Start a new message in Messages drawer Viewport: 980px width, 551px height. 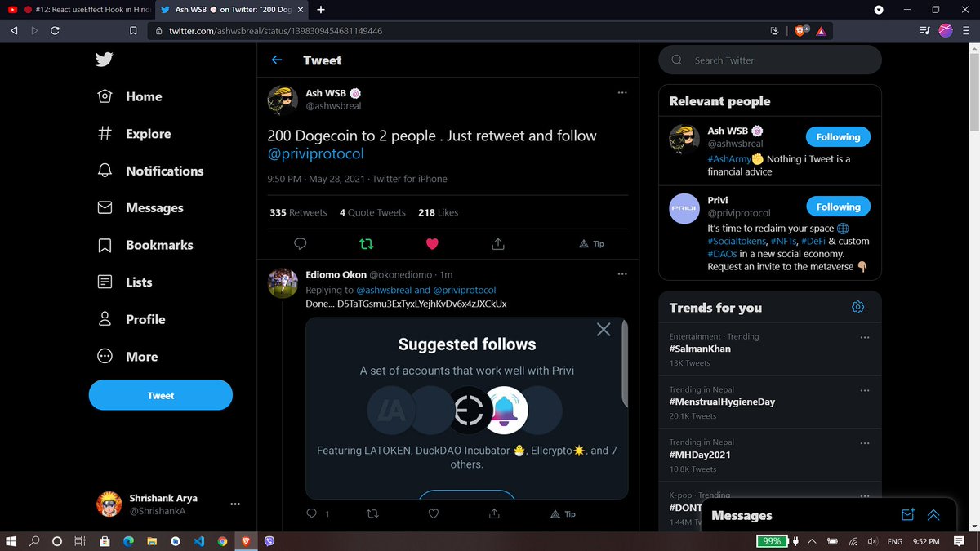tap(907, 515)
